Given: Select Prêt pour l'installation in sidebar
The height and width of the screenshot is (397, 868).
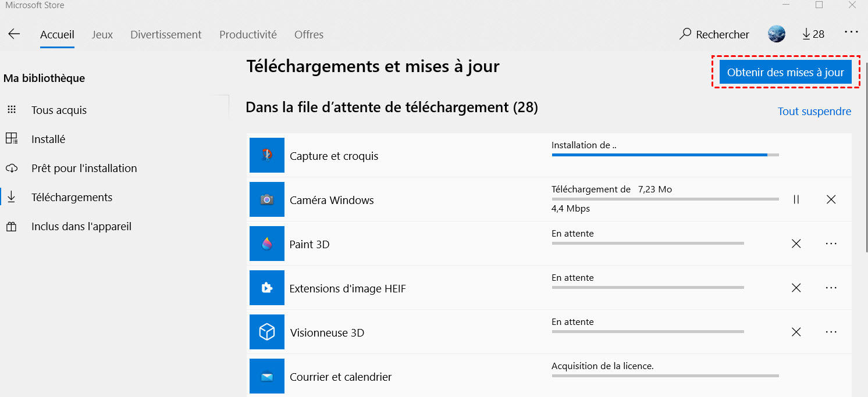Looking at the screenshot, I should [84, 169].
